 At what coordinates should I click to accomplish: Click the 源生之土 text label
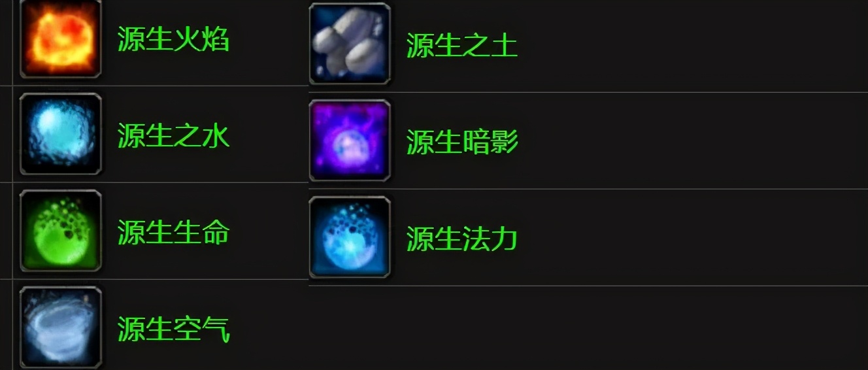pos(462,46)
